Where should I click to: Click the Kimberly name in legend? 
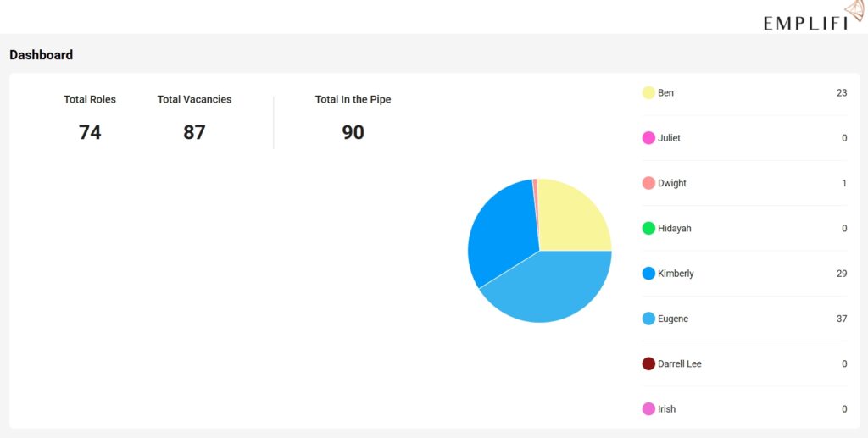[676, 274]
